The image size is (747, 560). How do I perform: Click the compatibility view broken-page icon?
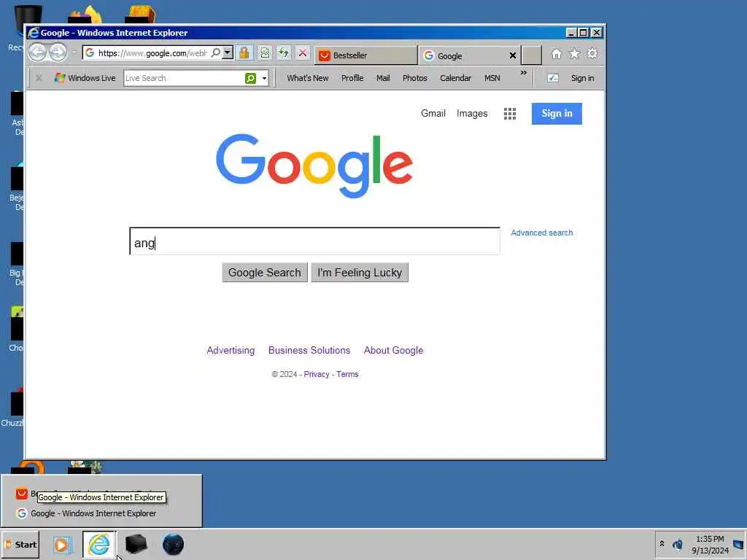(265, 52)
